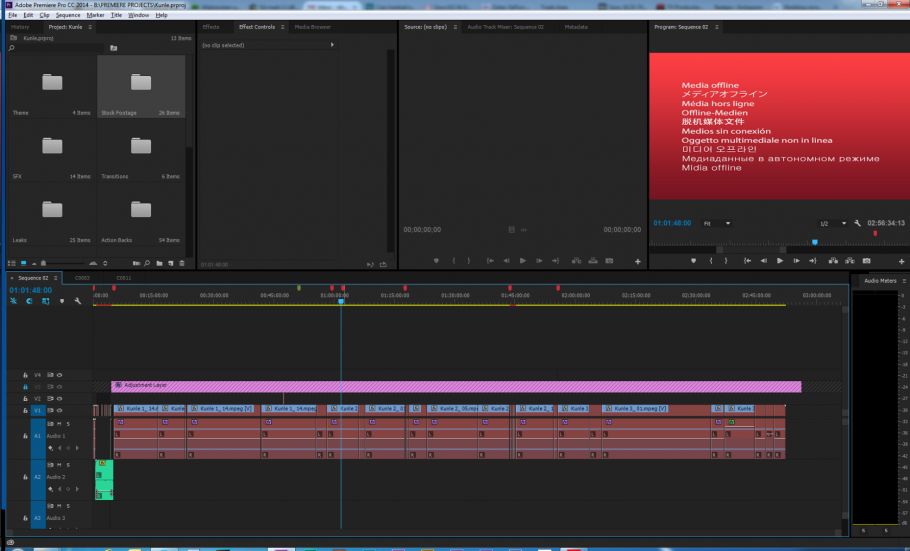Image resolution: width=910 pixels, height=551 pixels.
Task: Click the Program Monitor playhead
Action: 814,241
